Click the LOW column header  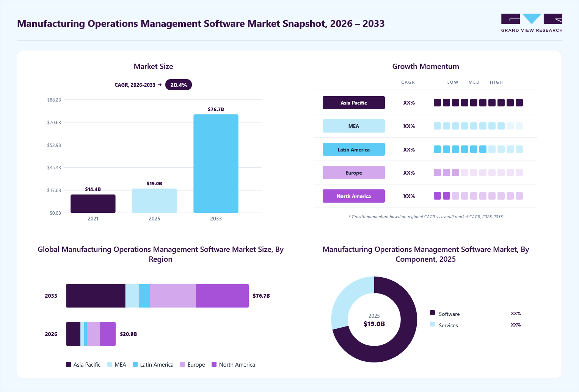pos(453,82)
